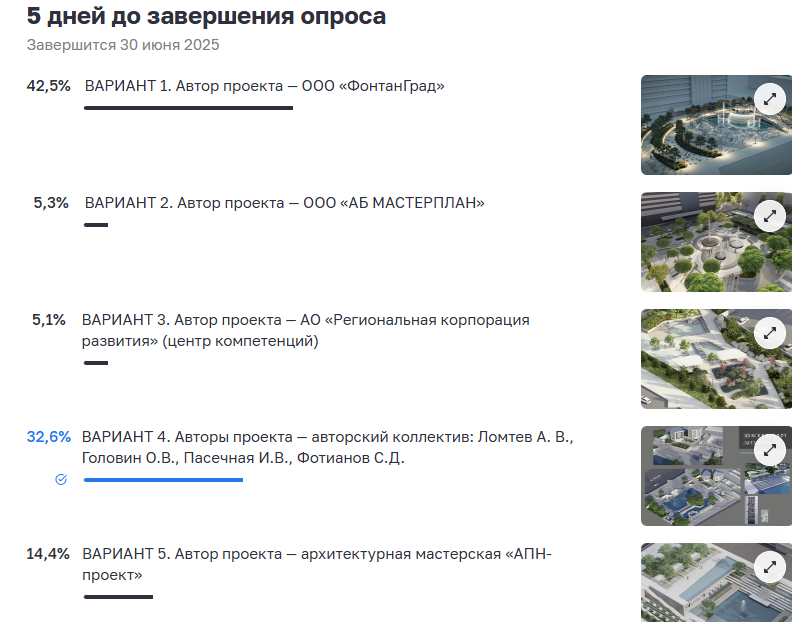Click the blue 32,6% percentage value
The height and width of the screenshot is (622, 792).
click(x=49, y=437)
